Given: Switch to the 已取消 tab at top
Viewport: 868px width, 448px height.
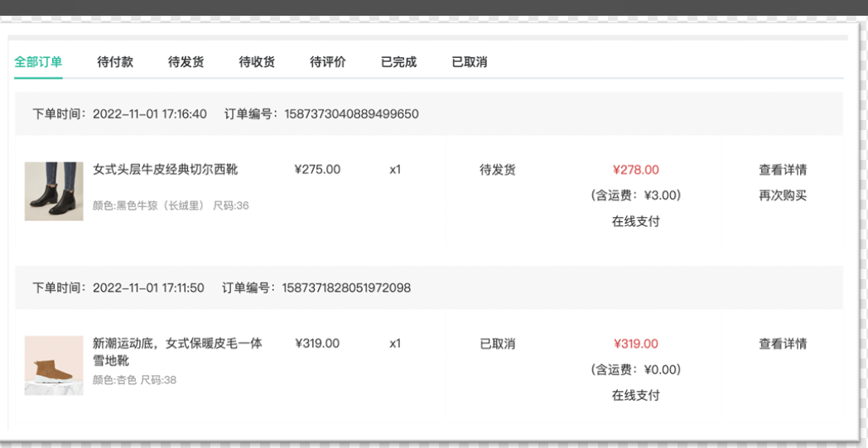Looking at the screenshot, I should (x=470, y=62).
